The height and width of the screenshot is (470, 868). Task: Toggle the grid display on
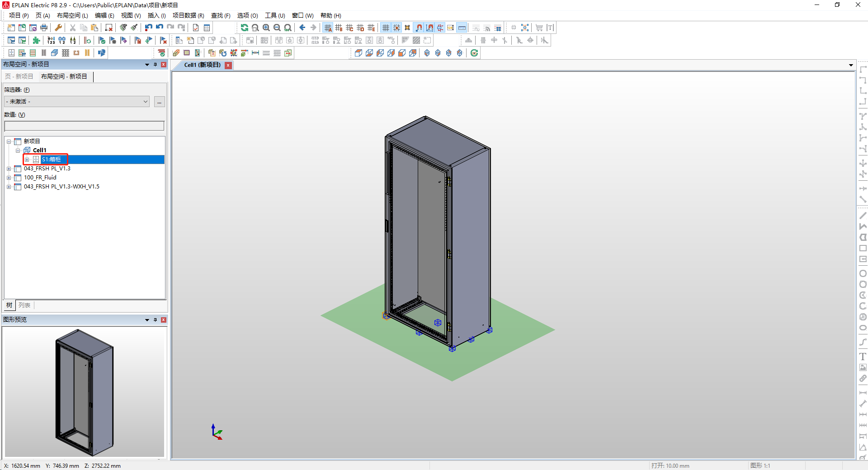(x=385, y=28)
